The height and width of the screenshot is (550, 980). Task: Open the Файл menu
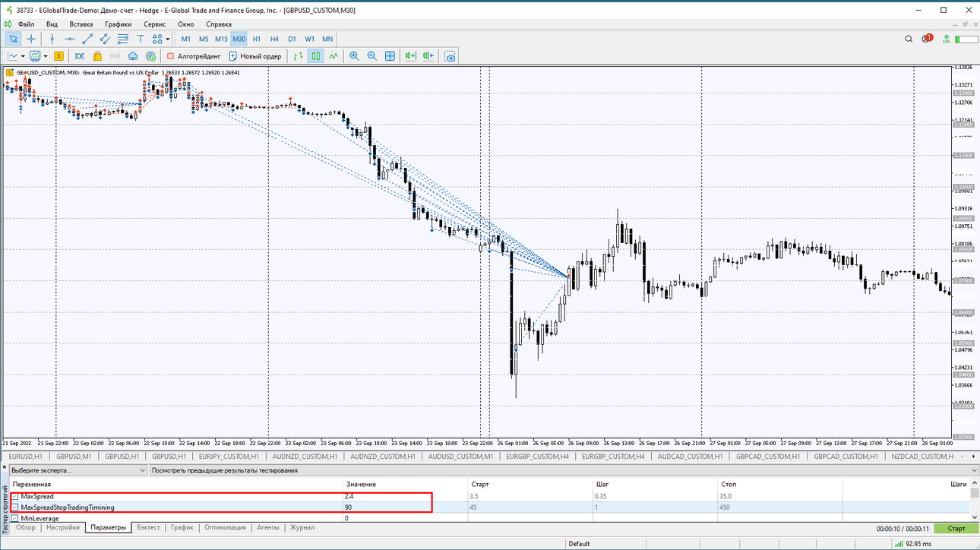point(26,24)
